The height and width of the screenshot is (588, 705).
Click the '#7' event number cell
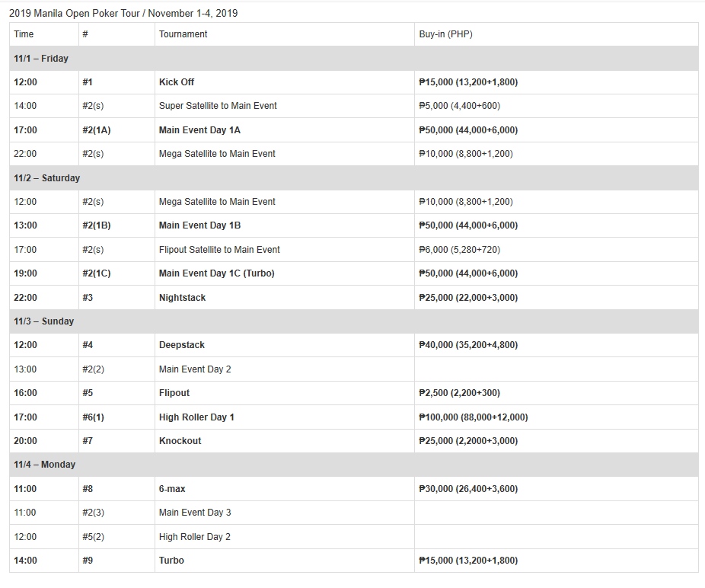[117, 441]
